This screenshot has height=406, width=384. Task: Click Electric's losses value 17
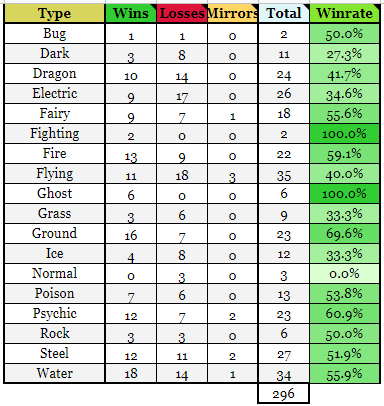click(182, 94)
